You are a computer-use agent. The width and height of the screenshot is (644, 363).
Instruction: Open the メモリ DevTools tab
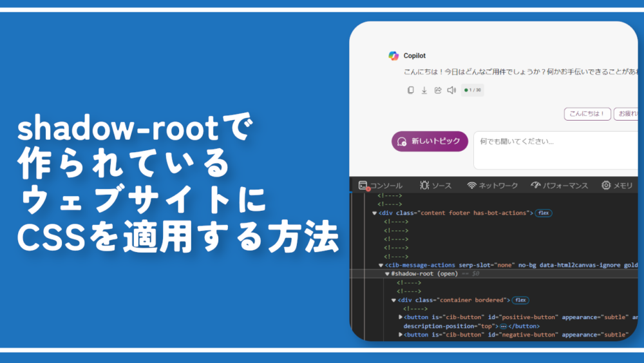618,186
